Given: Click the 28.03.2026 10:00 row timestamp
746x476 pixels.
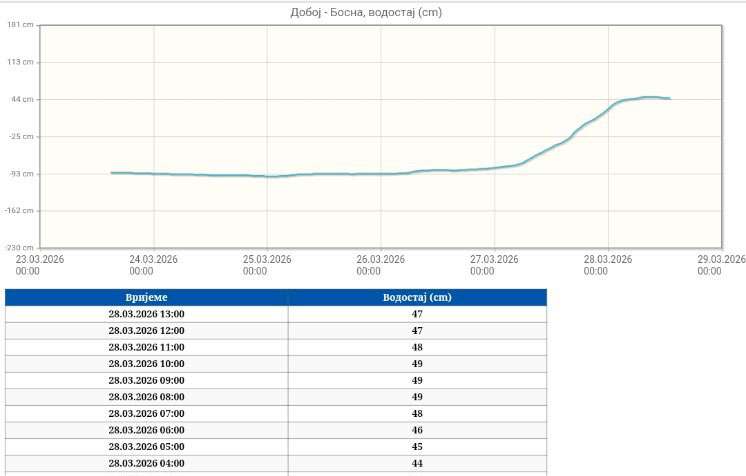Looking at the screenshot, I should point(146,364).
